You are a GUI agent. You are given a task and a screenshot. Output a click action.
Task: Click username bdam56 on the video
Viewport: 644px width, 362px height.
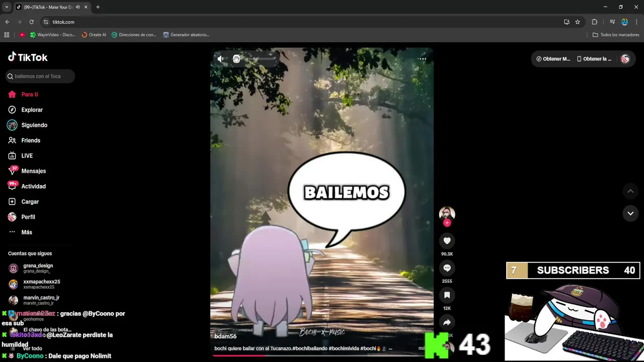225,336
